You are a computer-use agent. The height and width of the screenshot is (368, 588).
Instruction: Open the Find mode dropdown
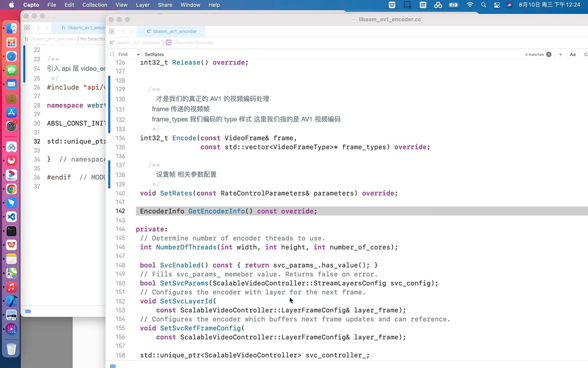[x=129, y=55]
